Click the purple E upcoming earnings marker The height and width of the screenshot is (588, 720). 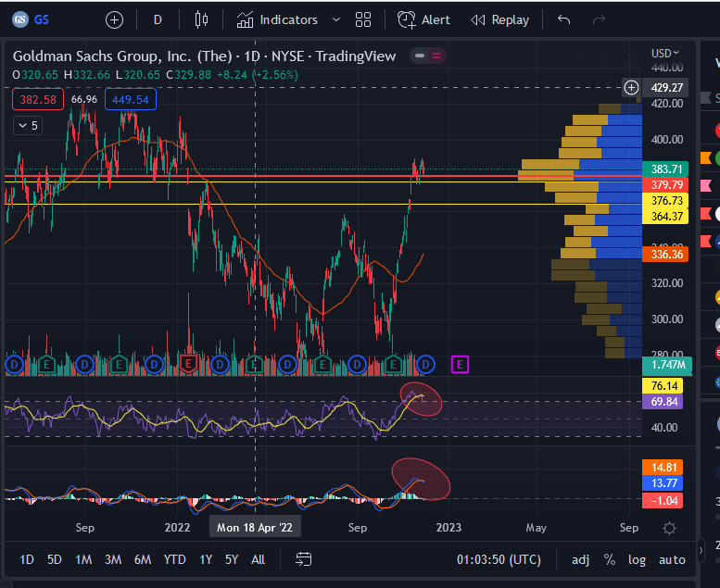click(460, 365)
